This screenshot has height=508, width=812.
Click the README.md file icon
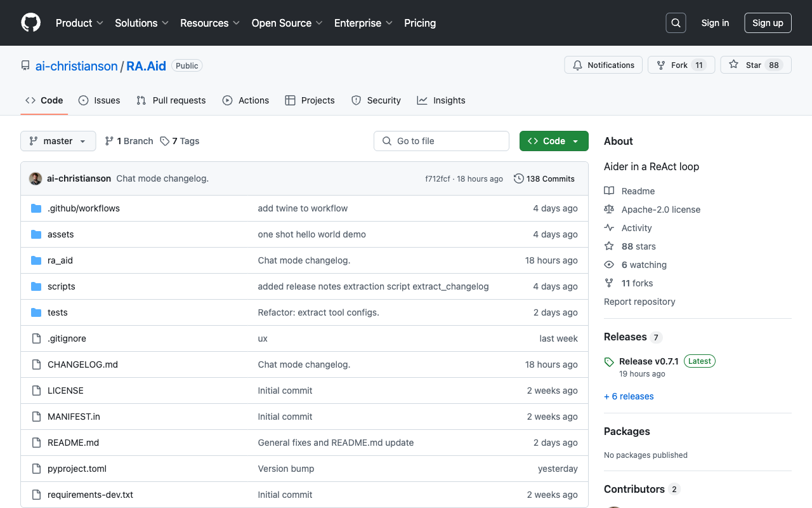click(x=36, y=443)
